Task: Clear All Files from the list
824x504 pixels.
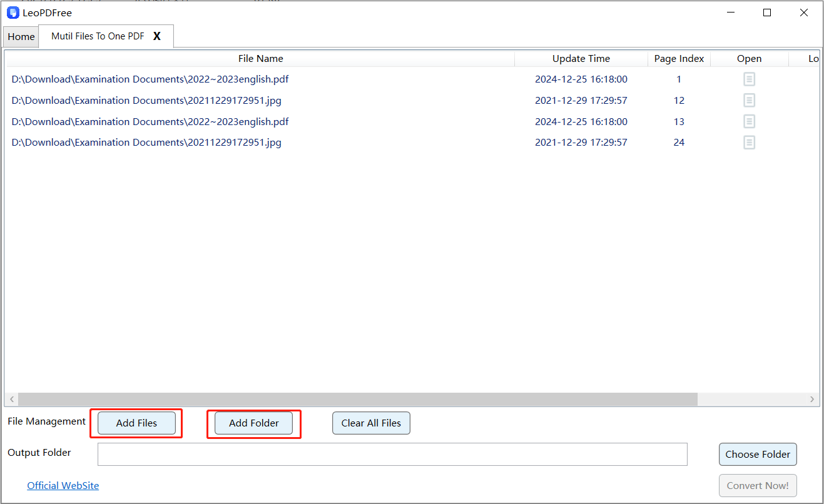Action: 371,423
